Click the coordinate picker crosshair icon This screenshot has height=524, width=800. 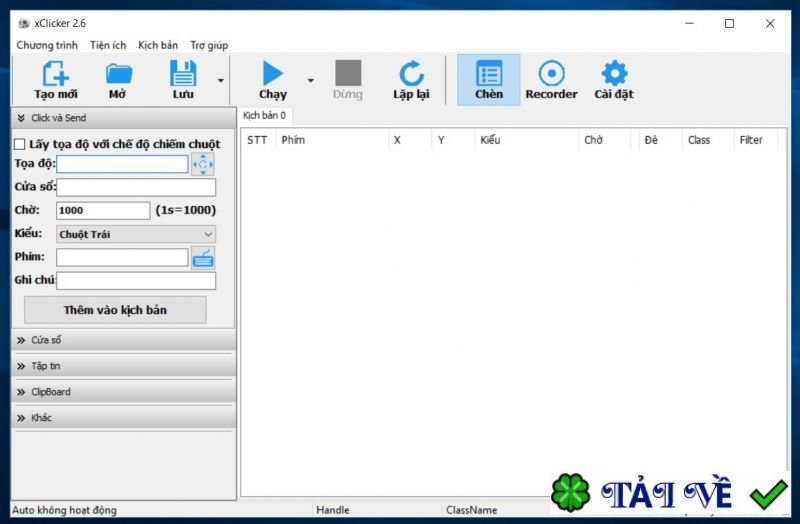pyautogui.click(x=203, y=164)
